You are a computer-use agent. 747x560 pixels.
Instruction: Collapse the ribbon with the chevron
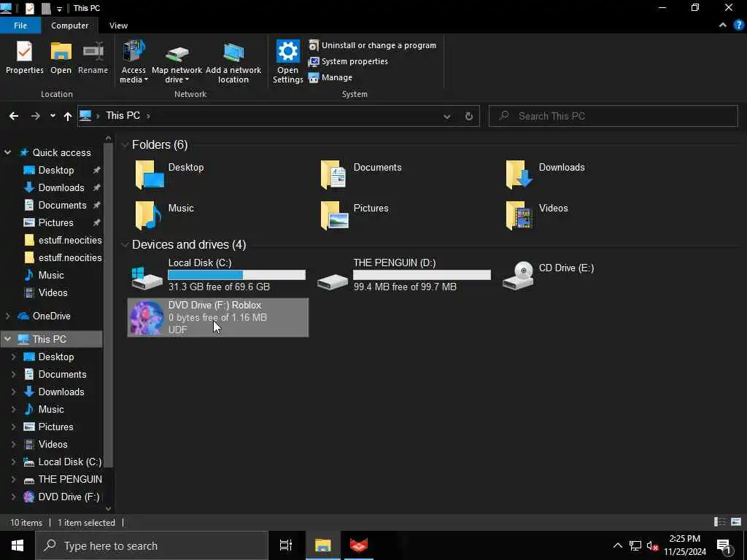(x=723, y=26)
